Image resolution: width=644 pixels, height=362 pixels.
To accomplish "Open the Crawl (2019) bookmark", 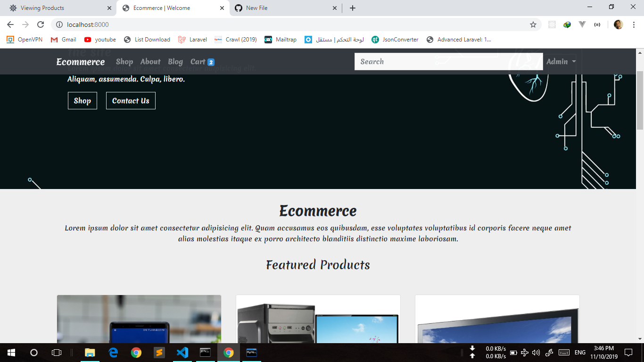I will [x=236, y=40].
